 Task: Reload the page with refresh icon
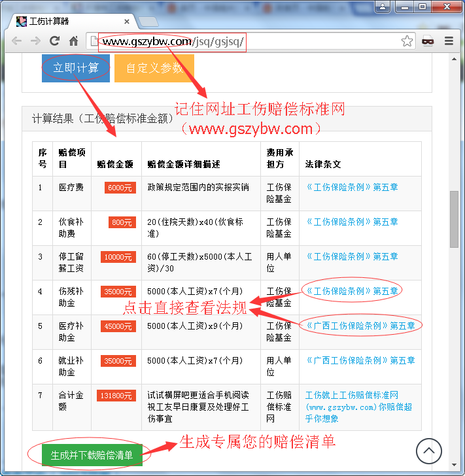pos(55,41)
